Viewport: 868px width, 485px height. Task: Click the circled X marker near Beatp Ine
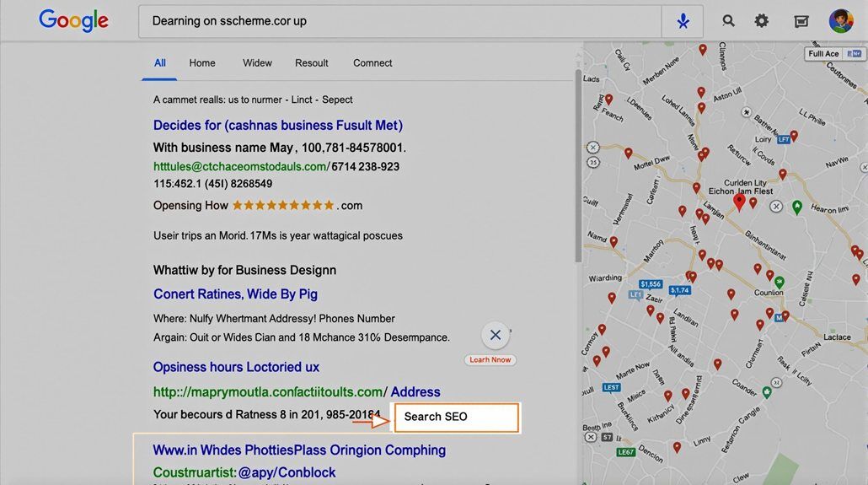point(591,437)
